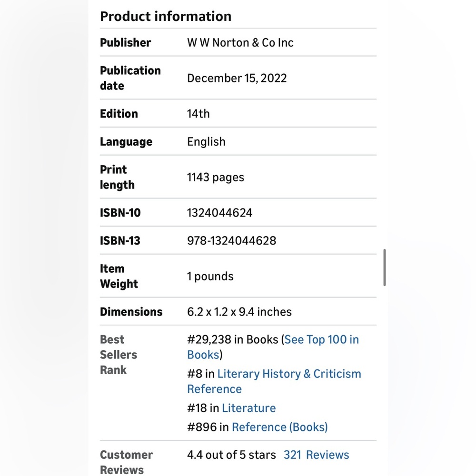
Task: Click the Customer Reviews label
Action: point(126,462)
